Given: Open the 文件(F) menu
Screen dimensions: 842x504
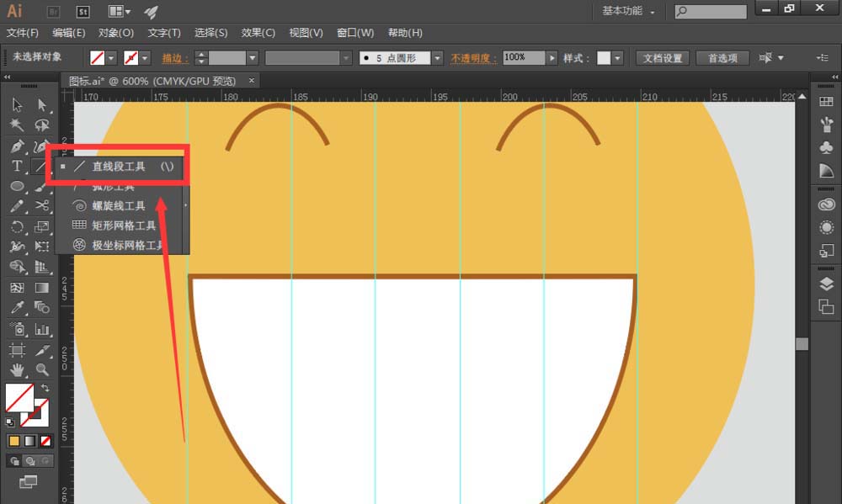Looking at the screenshot, I should [x=23, y=33].
